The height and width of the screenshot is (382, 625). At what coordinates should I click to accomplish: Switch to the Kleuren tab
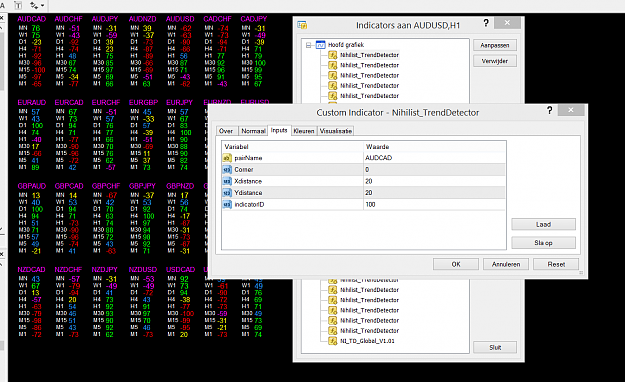click(304, 131)
